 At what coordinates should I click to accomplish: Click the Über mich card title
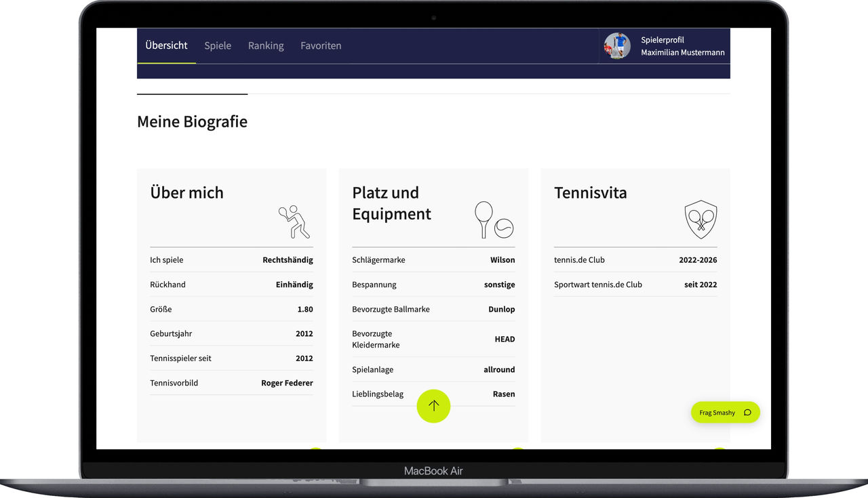(186, 192)
